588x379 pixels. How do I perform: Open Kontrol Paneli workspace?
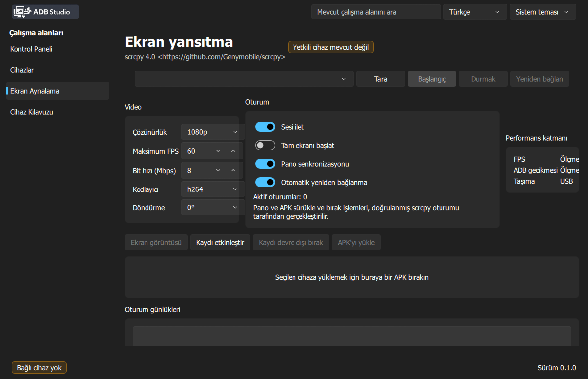pyautogui.click(x=58, y=49)
